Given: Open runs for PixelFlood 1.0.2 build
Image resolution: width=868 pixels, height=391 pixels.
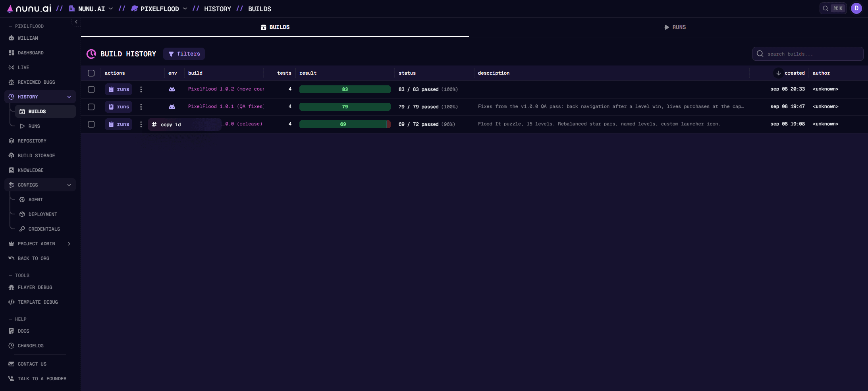Looking at the screenshot, I should pyautogui.click(x=119, y=89).
